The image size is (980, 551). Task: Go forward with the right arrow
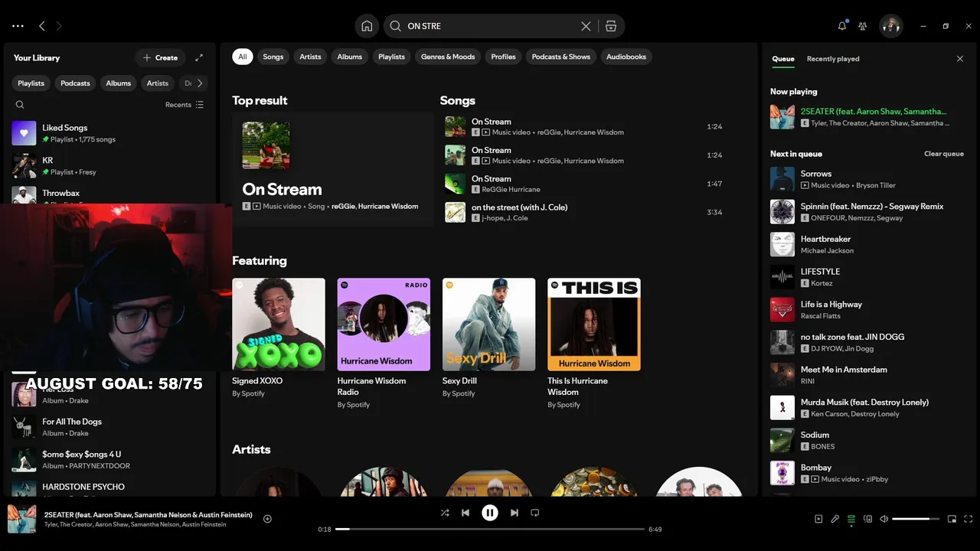pyautogui.click(x=58, y=26)
